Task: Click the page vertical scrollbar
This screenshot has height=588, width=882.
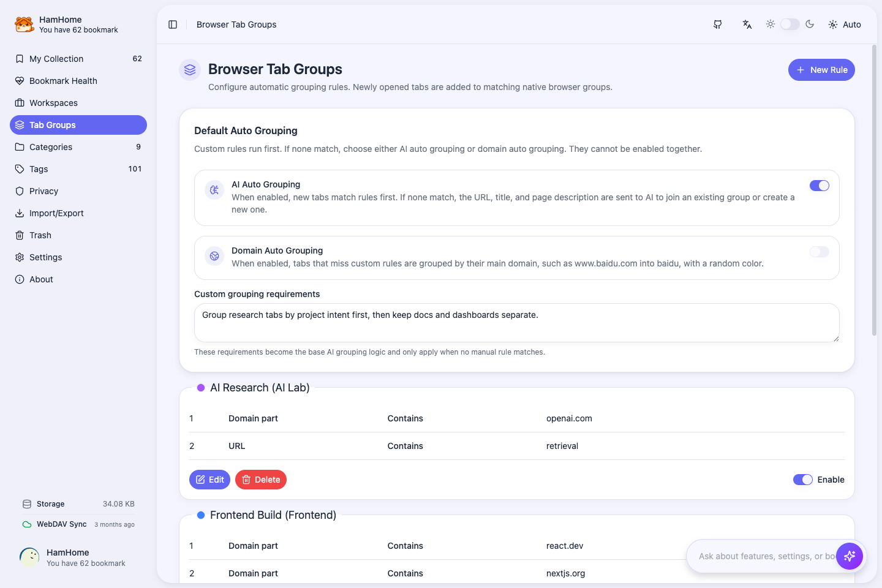Action: [x=874, y=190]
